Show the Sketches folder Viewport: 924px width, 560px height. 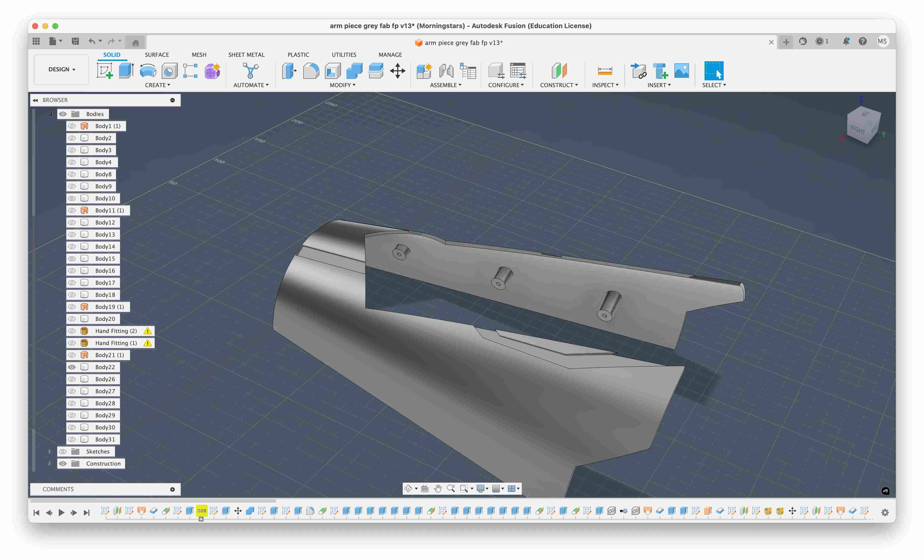[x=63, y=452]
